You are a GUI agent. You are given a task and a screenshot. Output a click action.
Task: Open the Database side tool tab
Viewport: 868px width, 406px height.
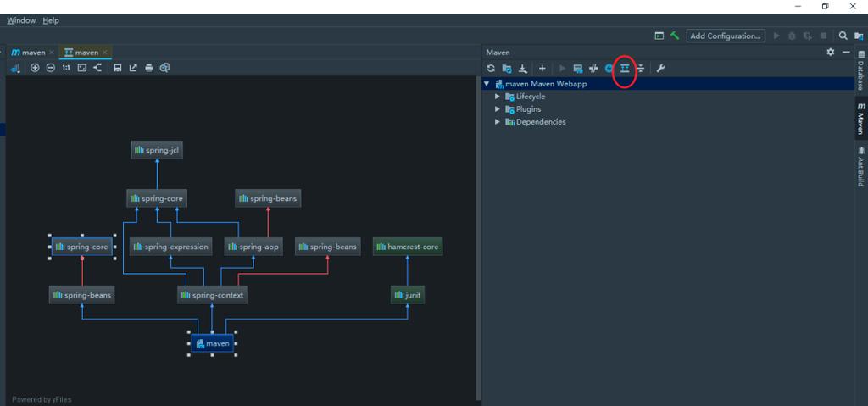click(861, 71)
